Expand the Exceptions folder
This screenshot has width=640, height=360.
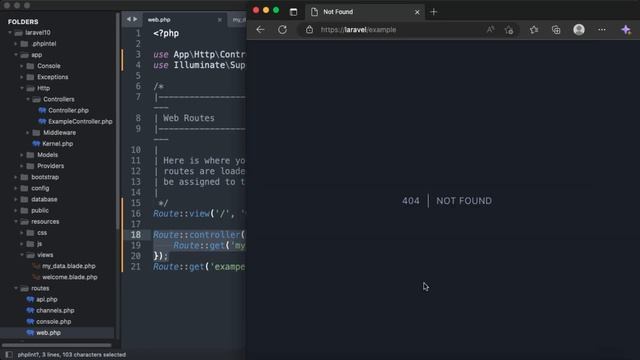22,77
